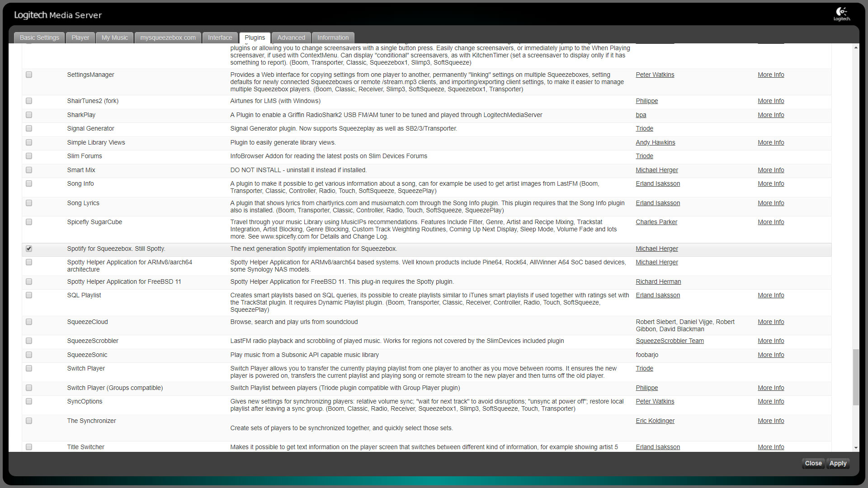Enable the Signal Generator plugin
The width and height of the screenshot is (868, 488).
29,128
